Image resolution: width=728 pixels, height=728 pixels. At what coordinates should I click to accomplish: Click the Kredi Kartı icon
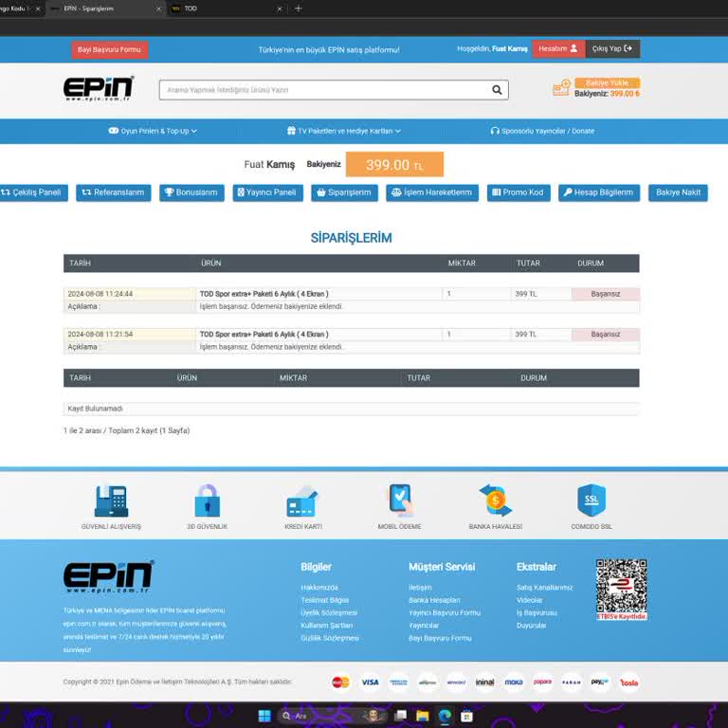point(302,501)
